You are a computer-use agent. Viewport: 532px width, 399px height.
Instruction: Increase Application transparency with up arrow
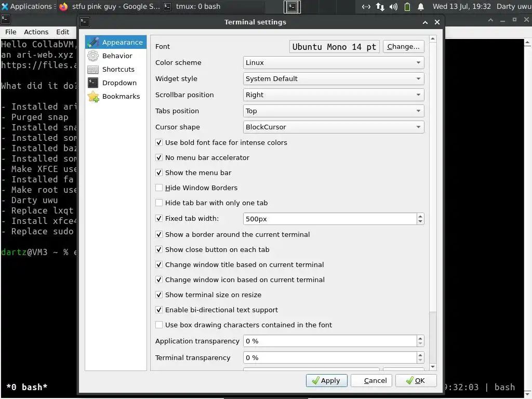point(420,338)
